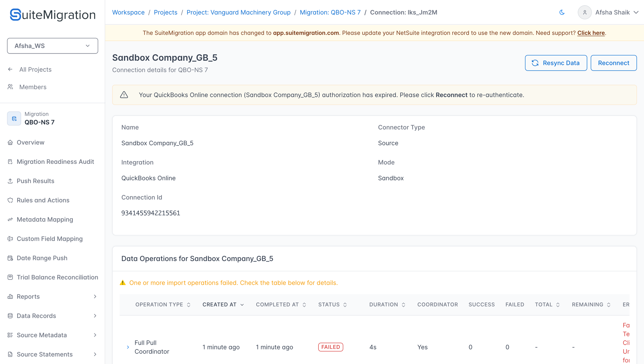Click the Reports chart icon

10,296
